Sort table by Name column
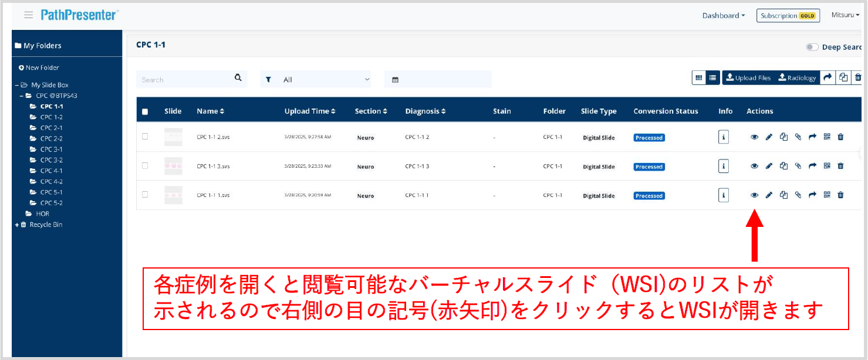The image size is (868, 360). (210, 111)
